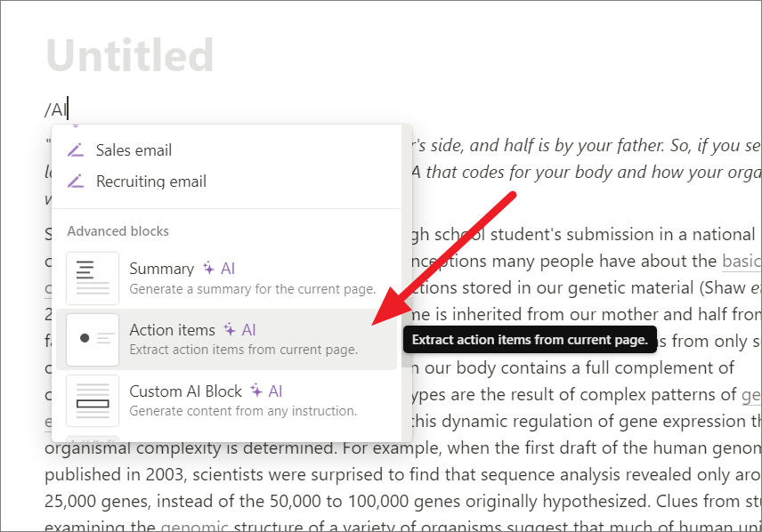Click the Recruiting email pencil icon
This screenshot has height=532, width=762.
(x=76, y=181)
